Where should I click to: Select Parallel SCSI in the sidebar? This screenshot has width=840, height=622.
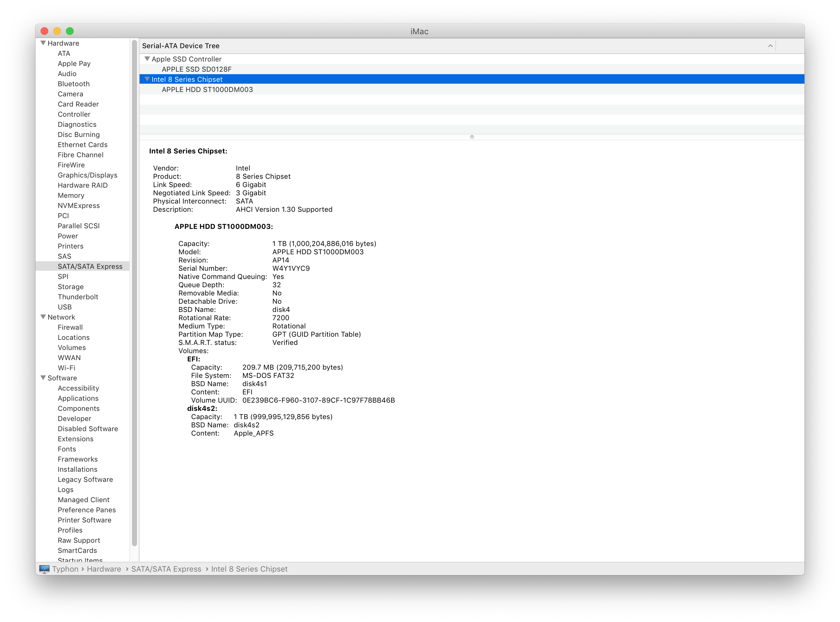point(78,226)
